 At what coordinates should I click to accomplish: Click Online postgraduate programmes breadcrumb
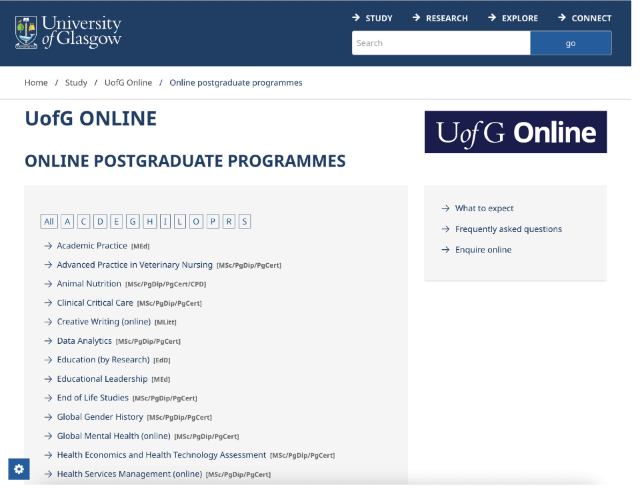click(x=236, y=82)
